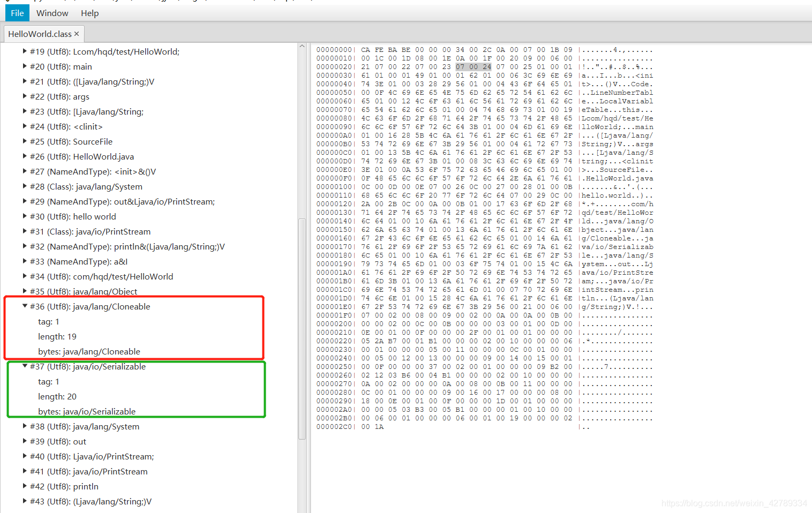812x513 pixels.
Task: Collapse #36 java/lang/Cloneable node
Action: point(25,306)
